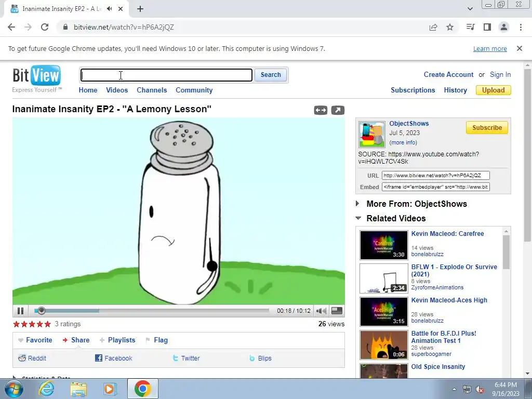Seek along the video progress bar
This screenshot has height=399, width=532.
pyautogui.click(x=152, y=311)
